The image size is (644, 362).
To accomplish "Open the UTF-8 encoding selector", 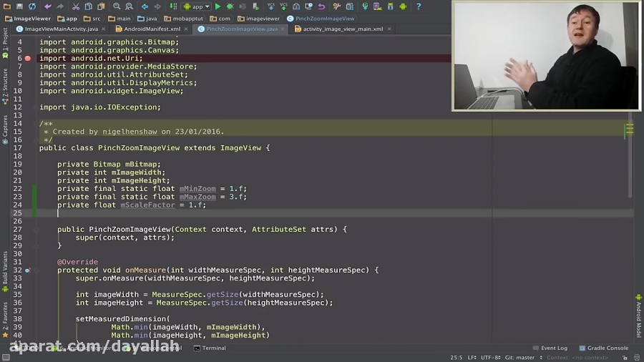I will tap(489, 357).
